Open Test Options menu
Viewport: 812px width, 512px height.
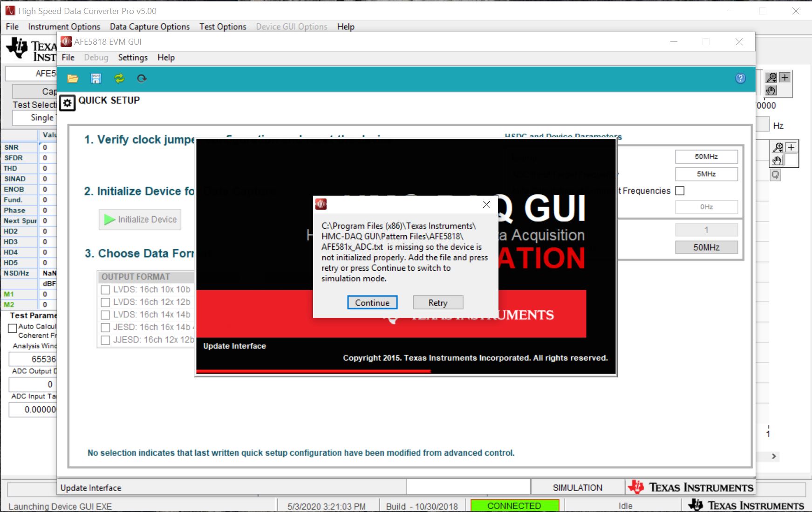coord(223,27)
